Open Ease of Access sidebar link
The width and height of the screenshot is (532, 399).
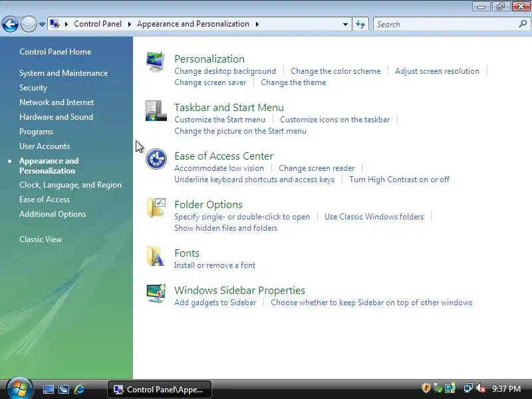tap(45, 199)
